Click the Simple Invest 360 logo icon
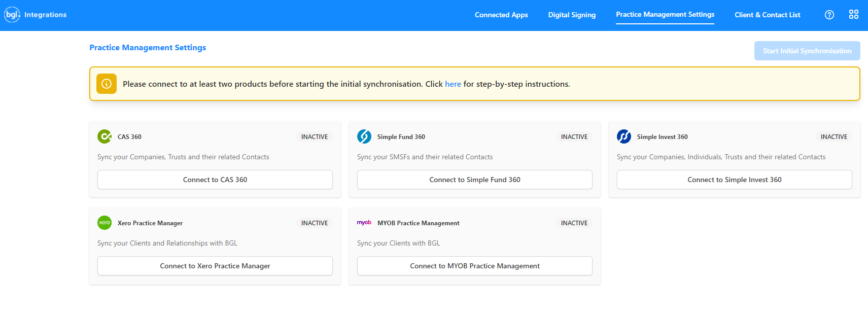This screenshot has width=868, height=315. tap(624, 136)
